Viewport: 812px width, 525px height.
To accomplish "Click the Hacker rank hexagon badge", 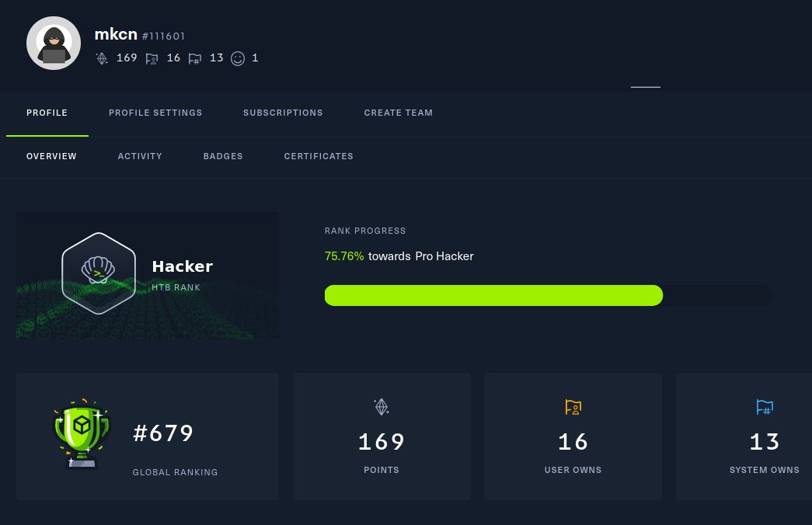I will pos(99,274).
